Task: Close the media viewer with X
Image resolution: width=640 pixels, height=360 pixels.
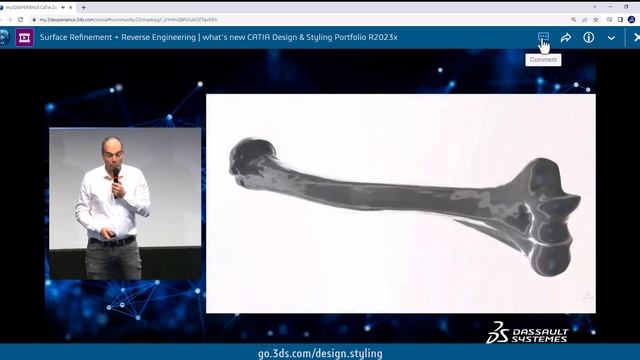Action: [x=637, y=38]
